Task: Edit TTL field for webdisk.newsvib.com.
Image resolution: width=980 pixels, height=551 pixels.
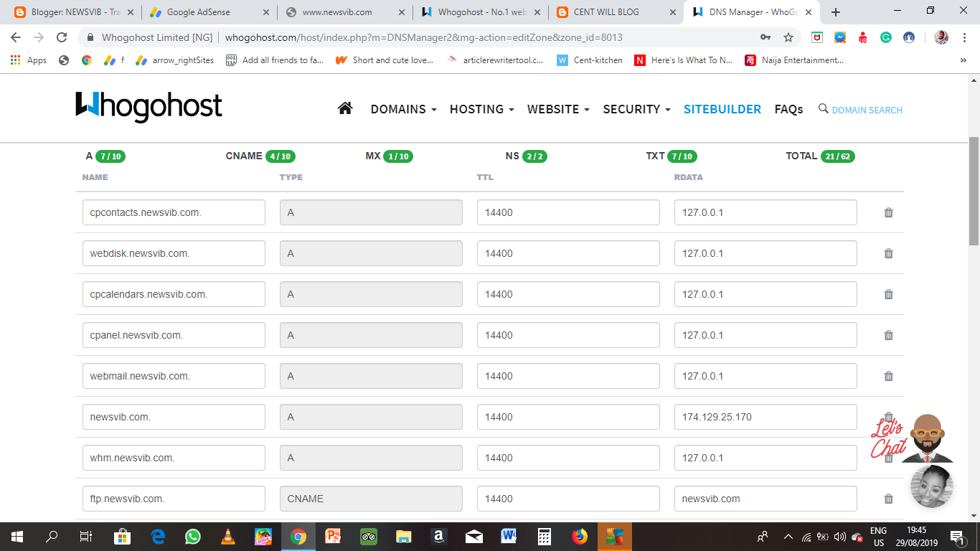Action: [x=568, y=253]
